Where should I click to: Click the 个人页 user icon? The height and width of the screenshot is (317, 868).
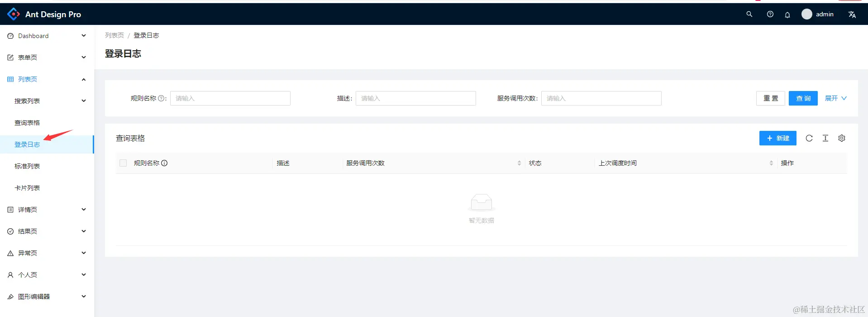(10, 275)
